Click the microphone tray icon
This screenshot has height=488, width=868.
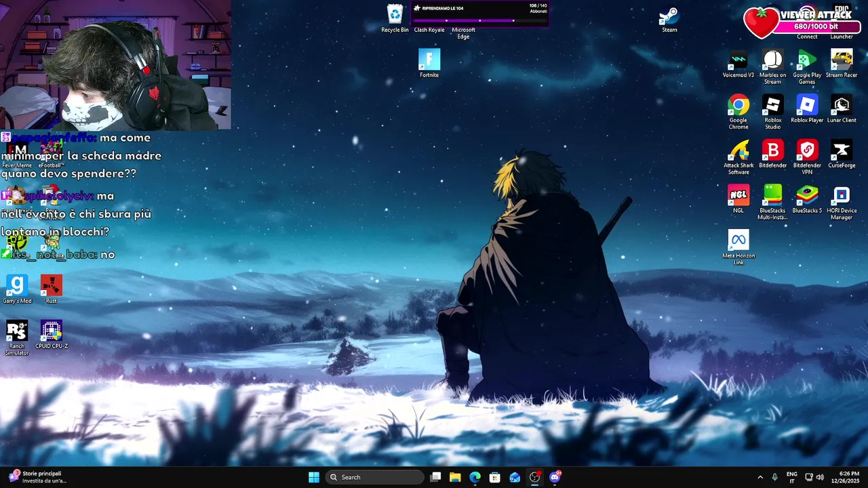pos(775,477)
